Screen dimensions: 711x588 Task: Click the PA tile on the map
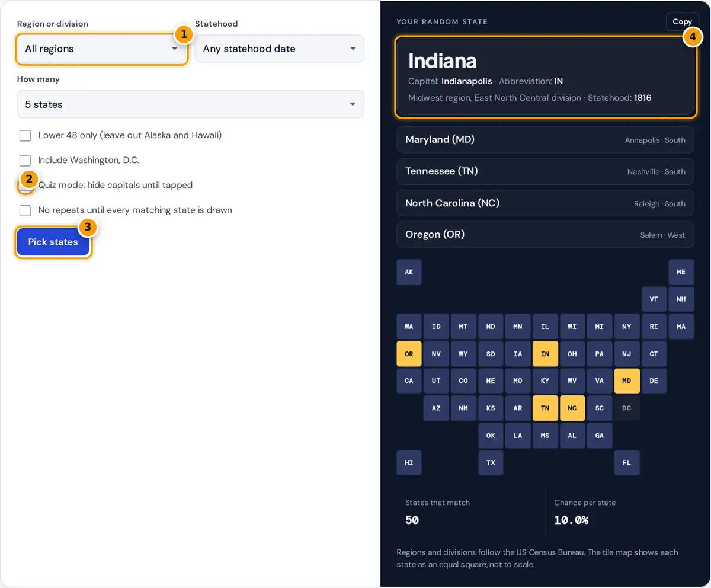pyautogui.click(x=600, y=354)
